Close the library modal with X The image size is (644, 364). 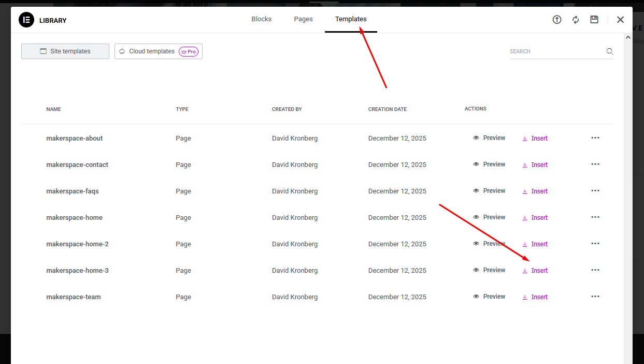pos(620,20)
